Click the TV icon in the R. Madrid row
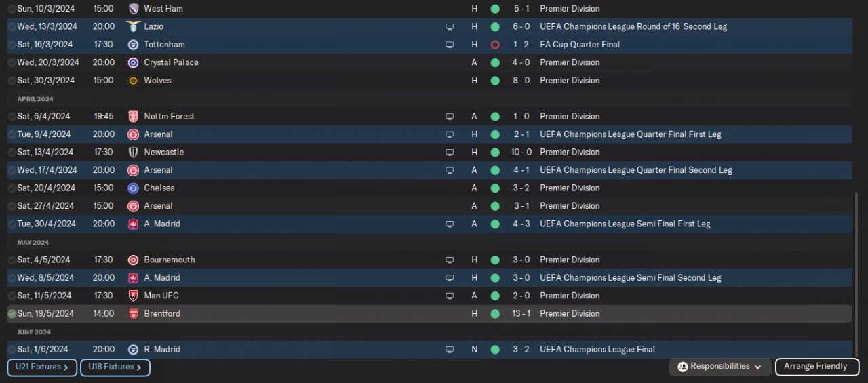The width and height of the screenshot is (868, 383). [449, 350]
